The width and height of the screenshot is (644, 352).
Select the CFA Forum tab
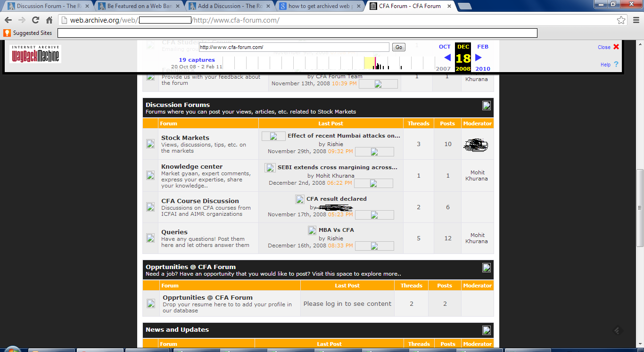(x=409, y=6)
